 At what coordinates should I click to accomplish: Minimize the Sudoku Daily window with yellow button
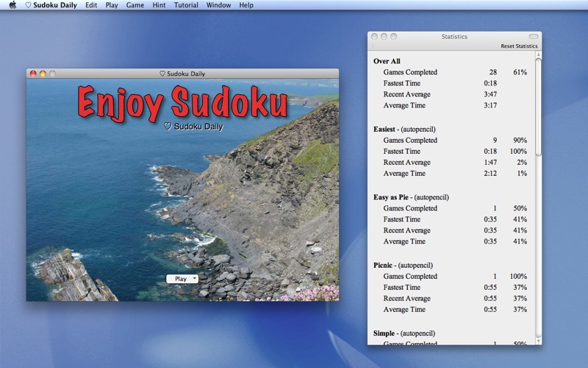[43, 74]
